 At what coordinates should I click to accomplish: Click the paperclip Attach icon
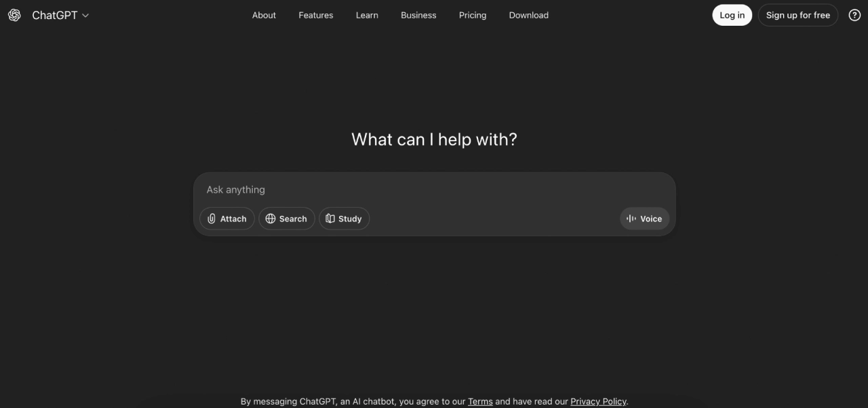(212, 219)
